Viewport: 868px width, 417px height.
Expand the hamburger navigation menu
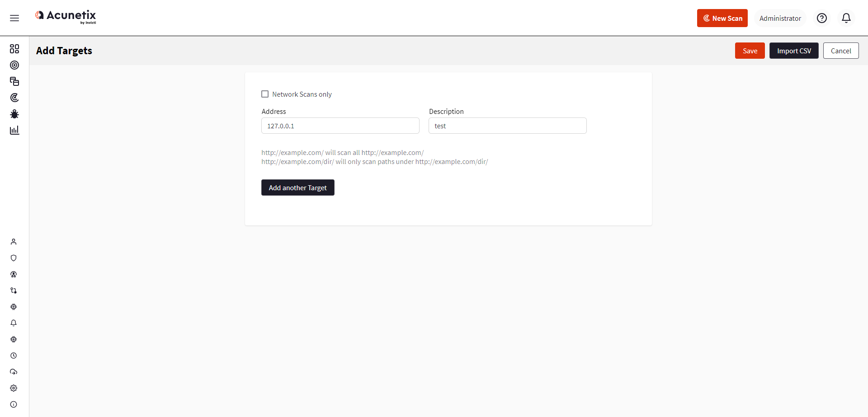click(14, 18)
